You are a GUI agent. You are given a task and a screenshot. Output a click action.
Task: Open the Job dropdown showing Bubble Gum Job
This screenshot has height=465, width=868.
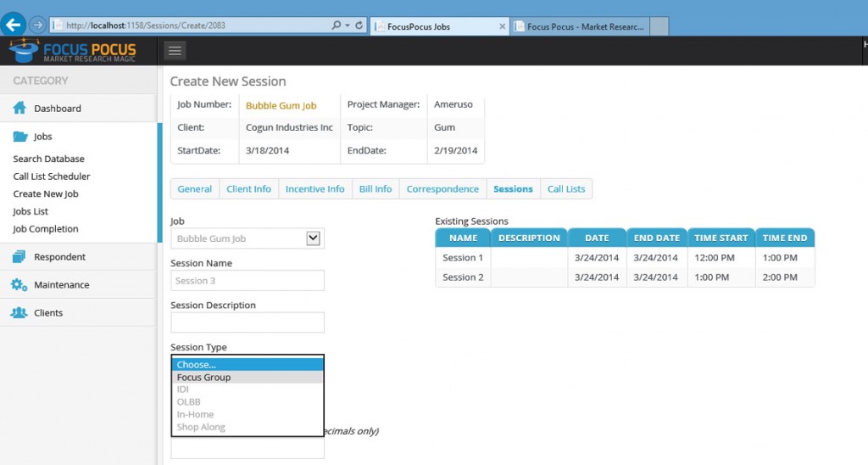point(247,238)
